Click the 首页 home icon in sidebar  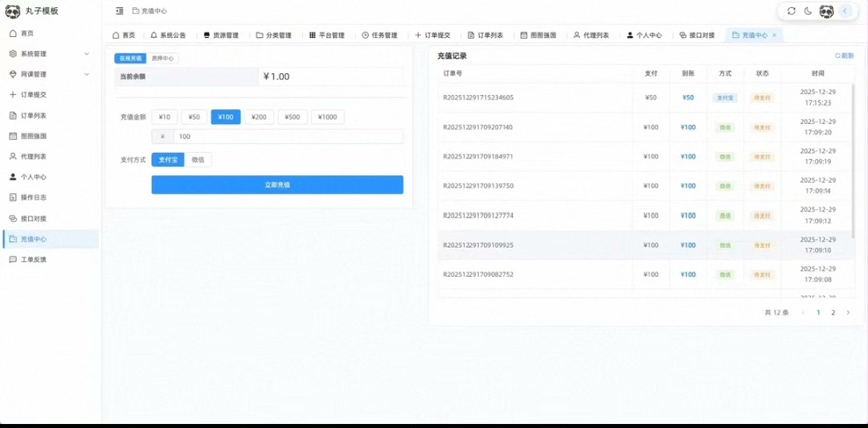13,33
